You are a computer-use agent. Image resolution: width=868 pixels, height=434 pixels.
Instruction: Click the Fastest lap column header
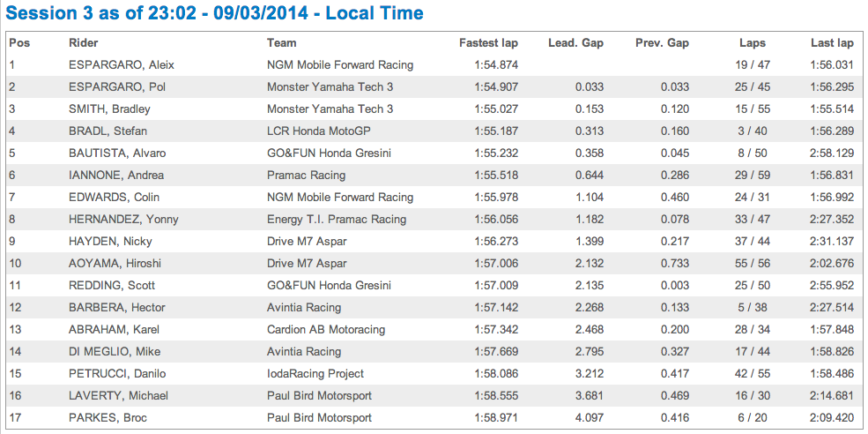[x=489, y=42]
